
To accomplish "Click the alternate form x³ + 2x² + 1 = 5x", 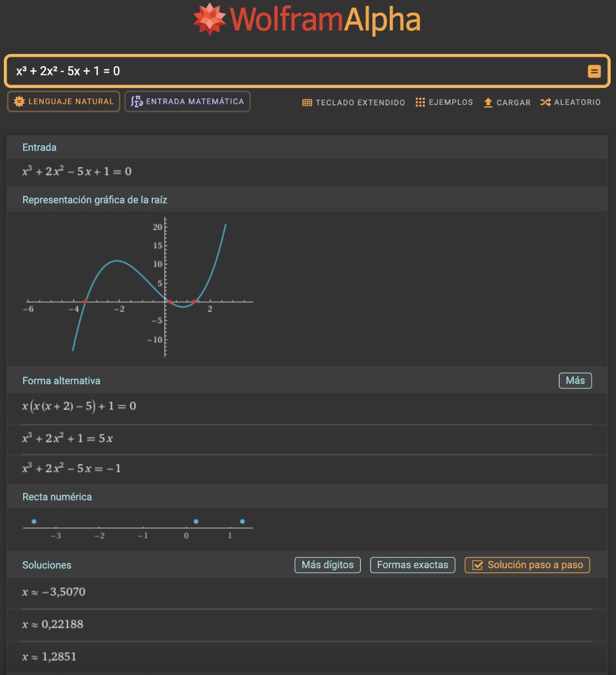I will tap(67, 438).
